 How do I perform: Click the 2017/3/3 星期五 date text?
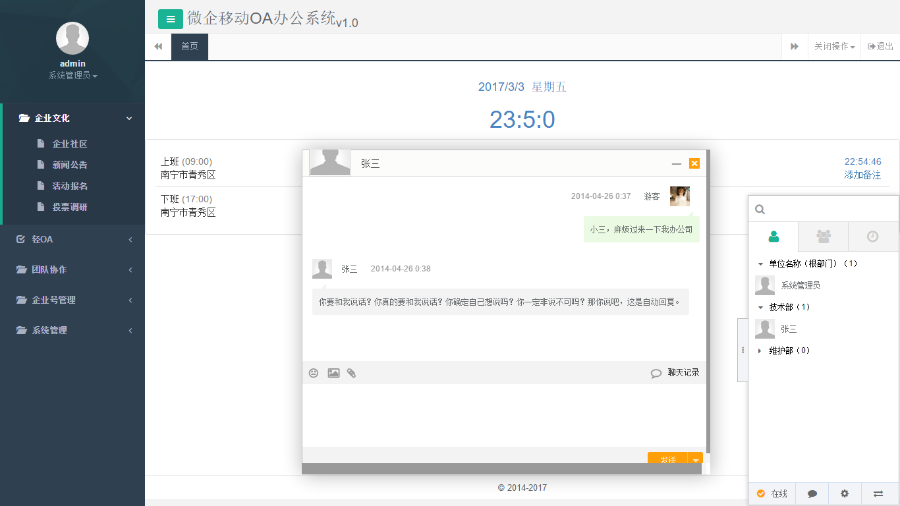522,87
